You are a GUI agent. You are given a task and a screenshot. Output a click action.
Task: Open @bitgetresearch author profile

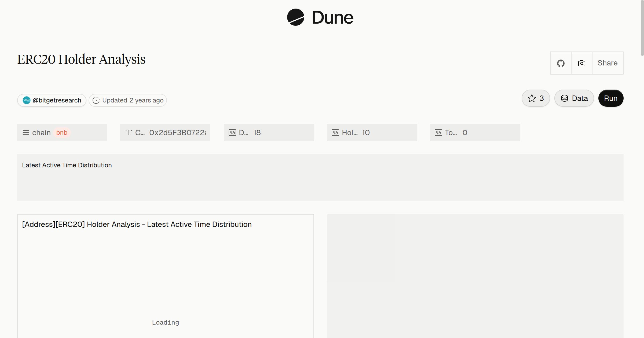[x=52, y=100]
